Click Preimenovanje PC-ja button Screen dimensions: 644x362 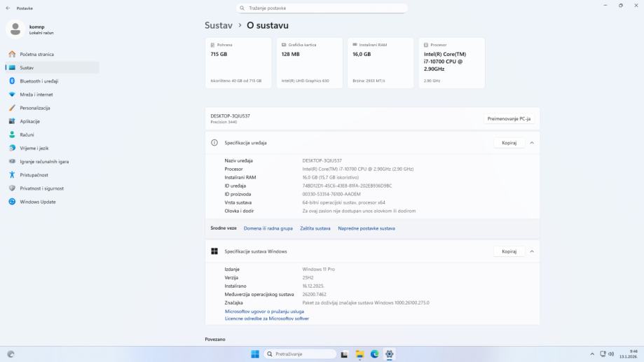click(x=509, y=118)
